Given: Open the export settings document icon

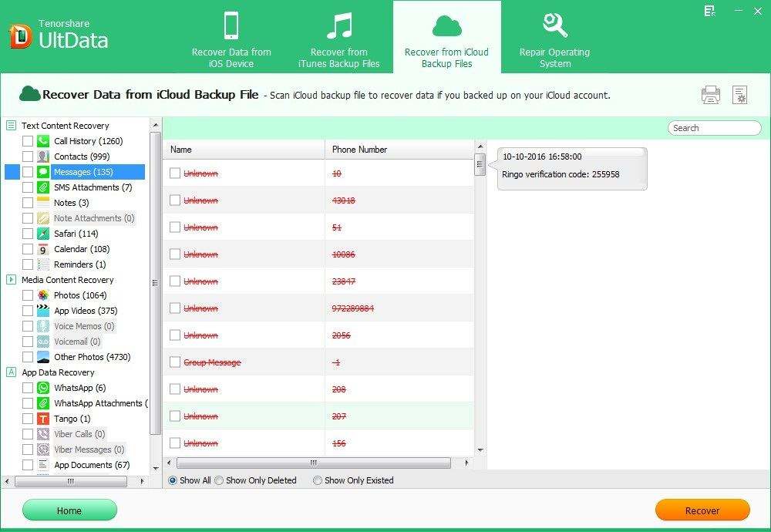Looking at the screenshot, I should point(739,95).
